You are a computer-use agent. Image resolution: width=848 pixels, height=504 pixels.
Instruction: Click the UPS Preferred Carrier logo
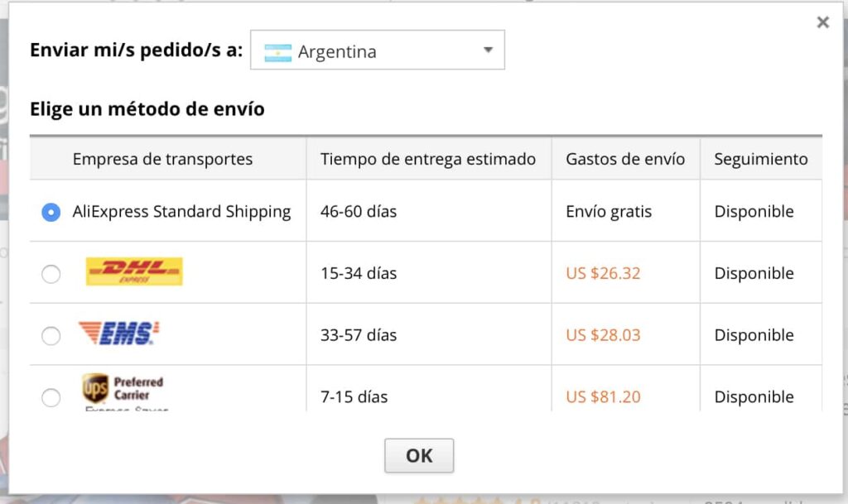tap(123, 391)
